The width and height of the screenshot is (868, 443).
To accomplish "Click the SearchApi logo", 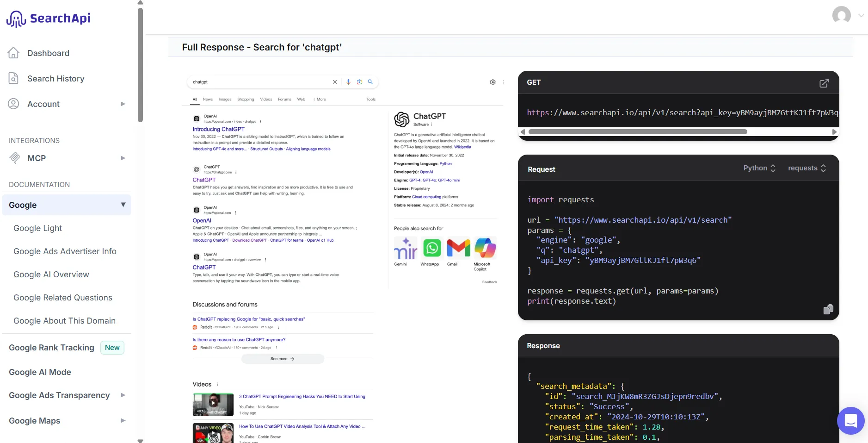I will [49, 19].
